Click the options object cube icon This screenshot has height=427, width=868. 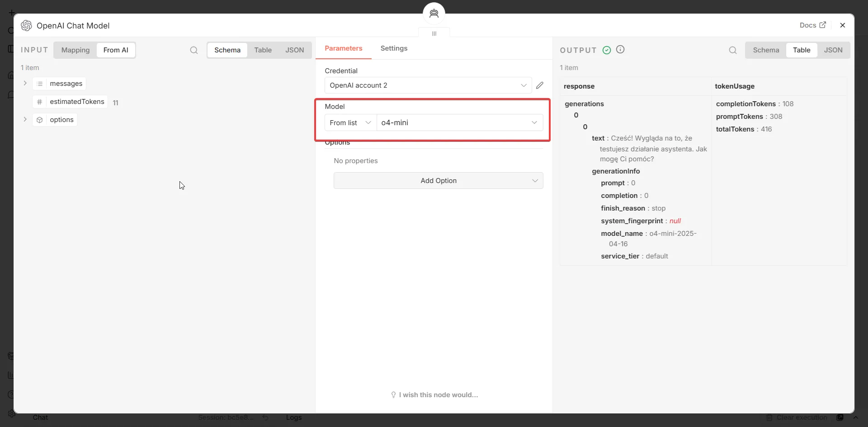pyautogui.click(x=40, y=120)
